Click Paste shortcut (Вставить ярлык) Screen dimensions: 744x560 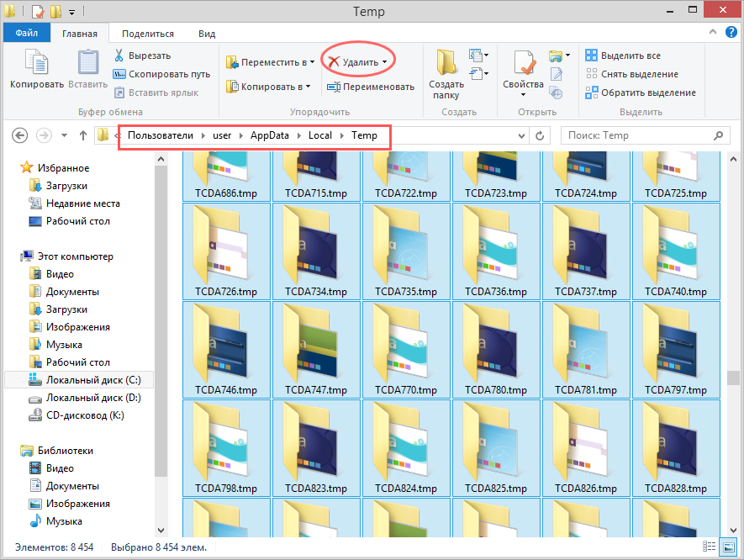[x=156, y=92]
